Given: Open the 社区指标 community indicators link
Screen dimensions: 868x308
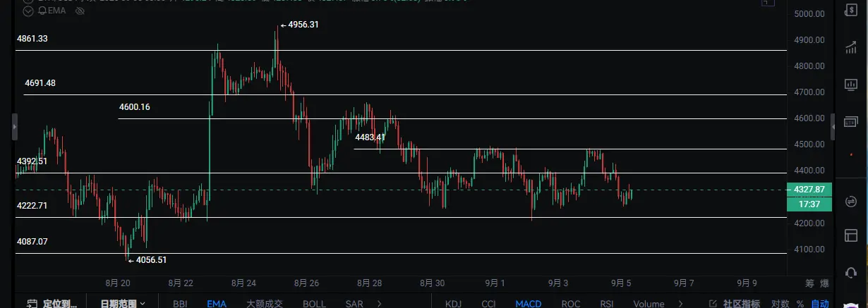Looking at the screenshot, I should click(x=735, y=304).
